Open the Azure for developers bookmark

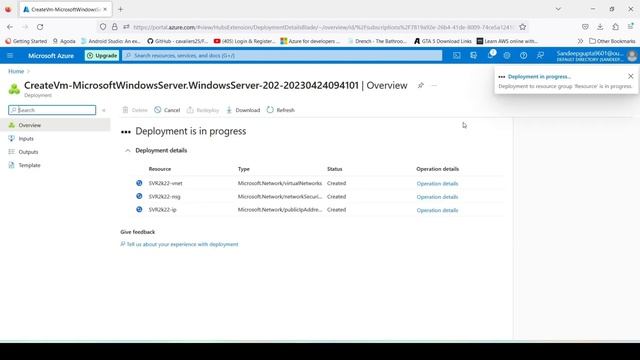click(x=310, y=41)
